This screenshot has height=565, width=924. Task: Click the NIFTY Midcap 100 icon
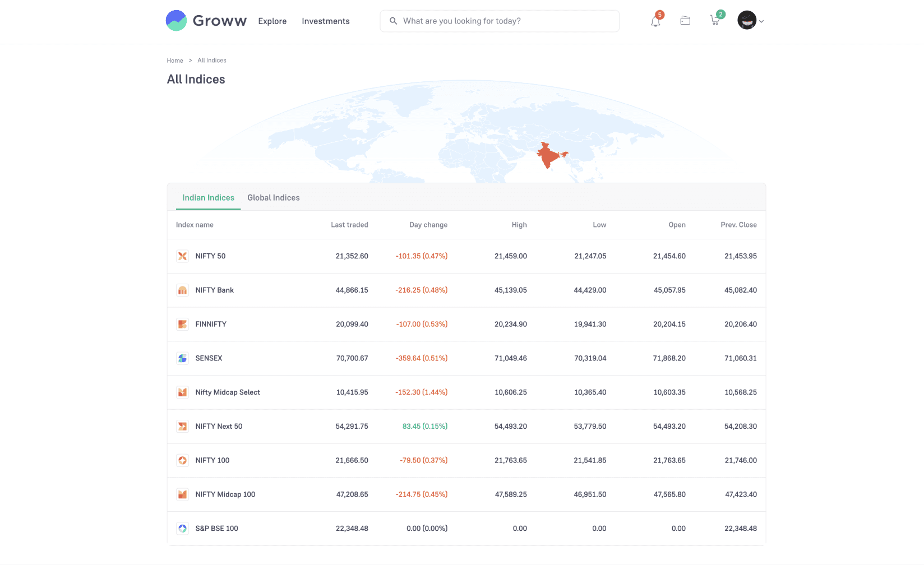[x=182, y=494]
